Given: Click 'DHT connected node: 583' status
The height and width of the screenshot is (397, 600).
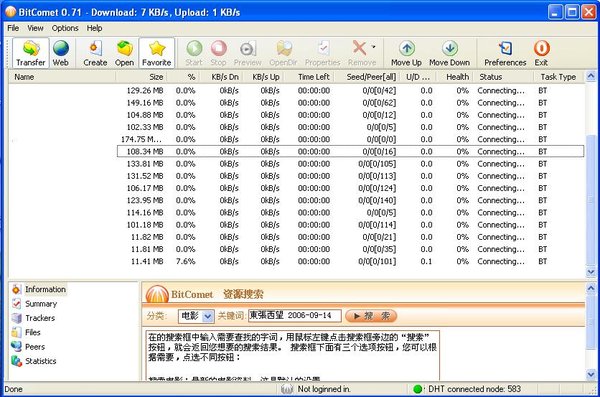Looking at the screenshot, I should pyautogui.click(x=474, y=389).
